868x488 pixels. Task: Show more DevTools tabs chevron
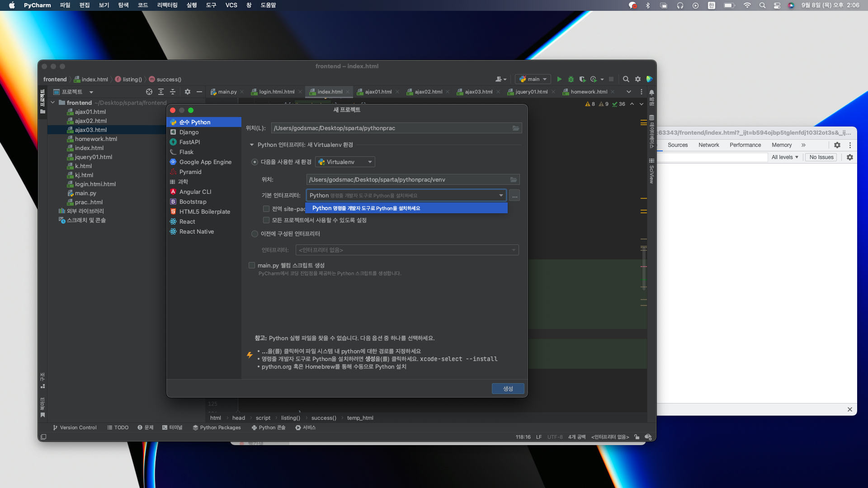point(803,145)
